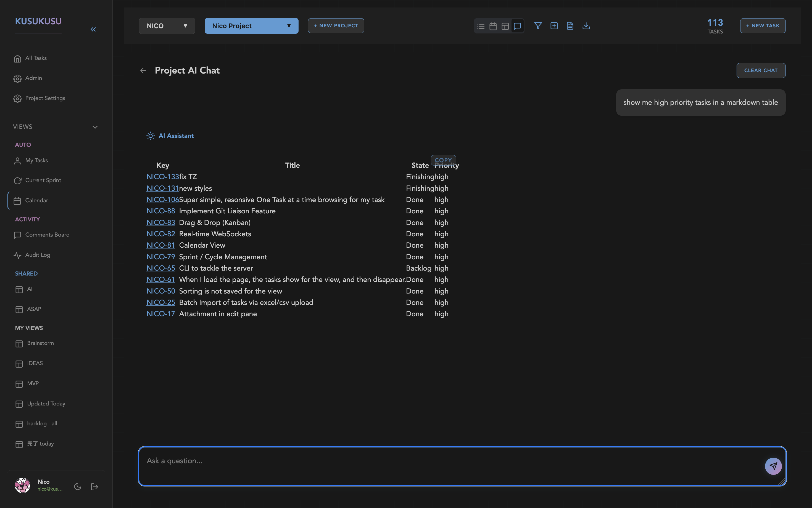Click the download export icon
This screenshot has width=812, height=508.
pyautogui.click(x=586, y=26)
